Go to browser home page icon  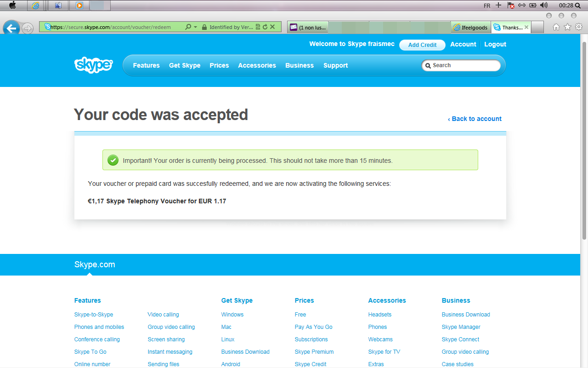[556, 27]
